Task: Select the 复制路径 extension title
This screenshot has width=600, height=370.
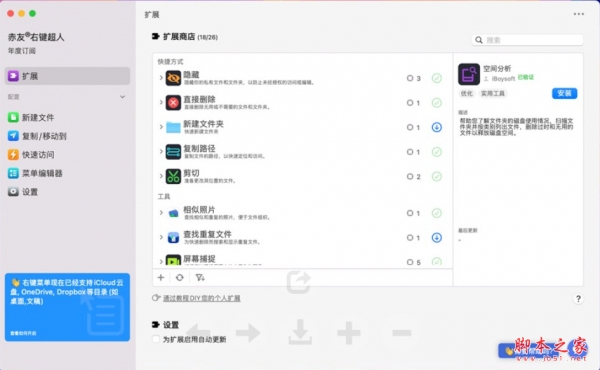Action: tap(199, 148)
